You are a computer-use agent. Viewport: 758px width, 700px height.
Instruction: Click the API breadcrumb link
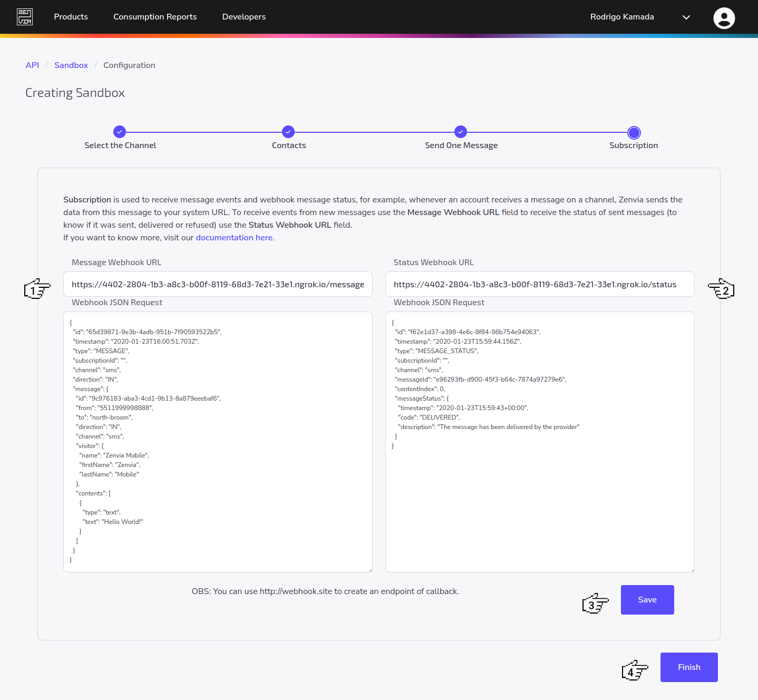[32, 65]
